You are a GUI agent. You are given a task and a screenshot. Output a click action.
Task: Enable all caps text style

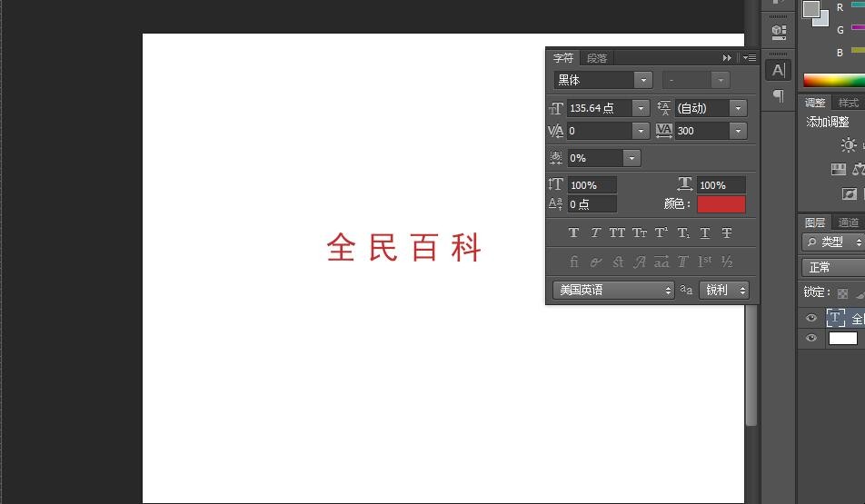point(617,233)
